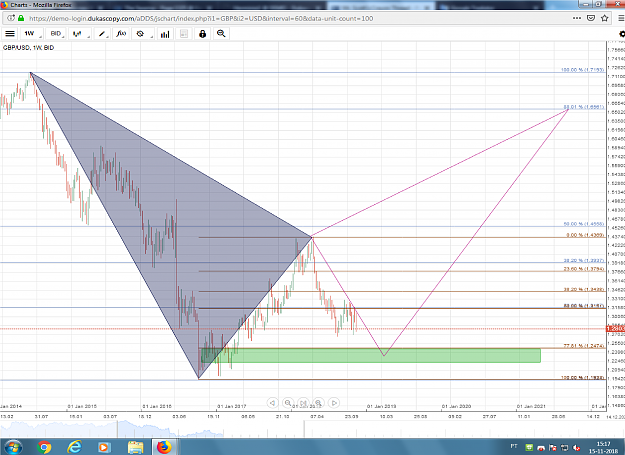Open the taskbar clock showing 15:17
This screenshot has height=455, width=625.
[x=603, y=447]
